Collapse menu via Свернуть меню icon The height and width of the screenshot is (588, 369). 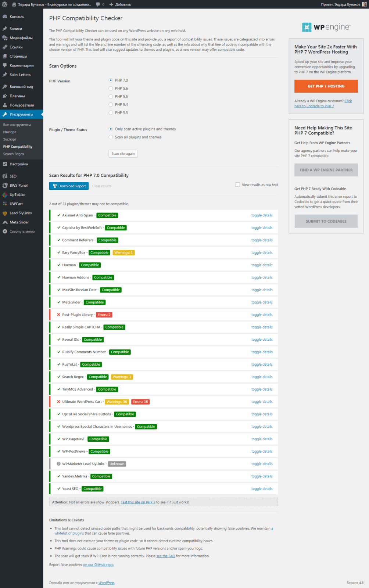click(5, 231)
